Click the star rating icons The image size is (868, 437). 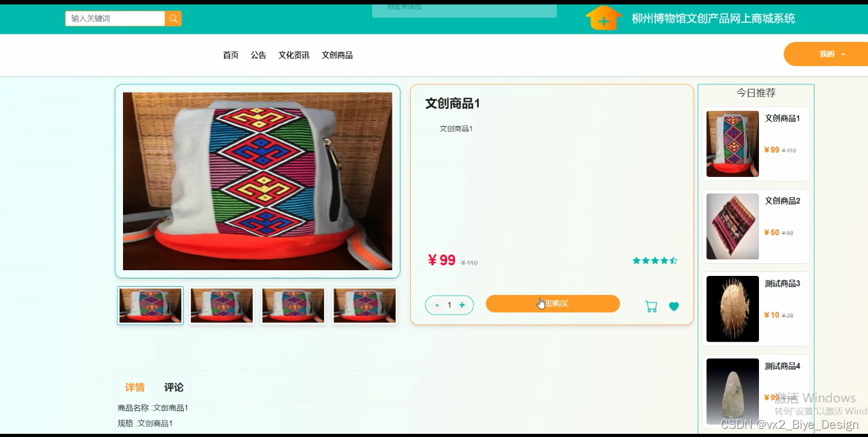(655, 261)
